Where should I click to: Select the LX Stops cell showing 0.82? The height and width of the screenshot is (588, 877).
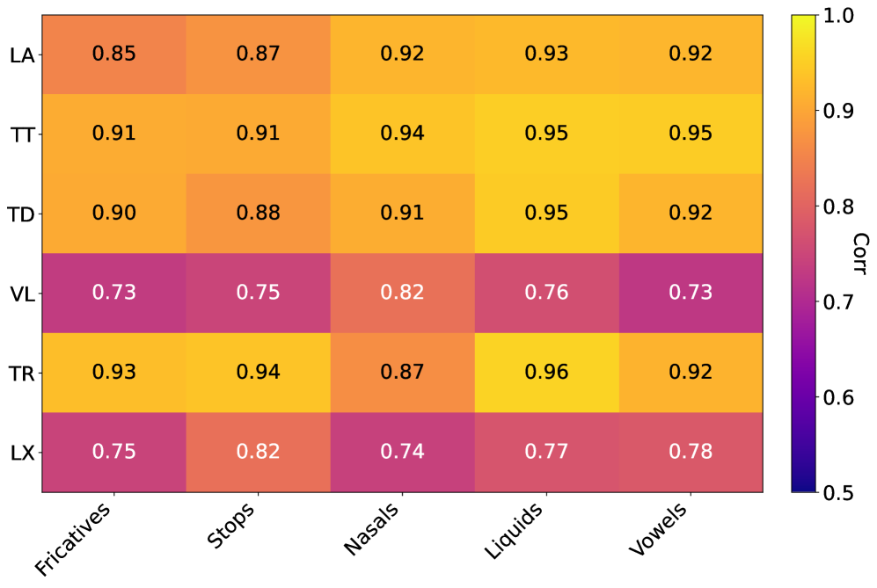pyautogui.click(x=258, y=452)
